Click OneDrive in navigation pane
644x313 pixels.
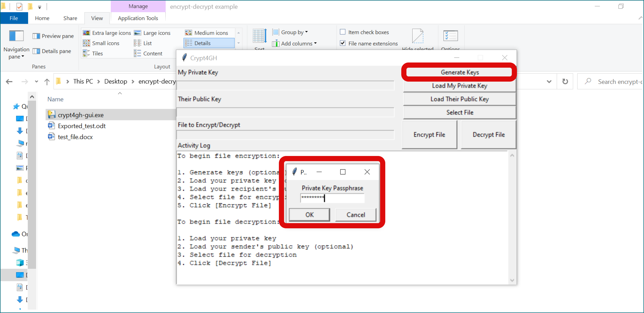pyautogui.click(x=20, y=234)
